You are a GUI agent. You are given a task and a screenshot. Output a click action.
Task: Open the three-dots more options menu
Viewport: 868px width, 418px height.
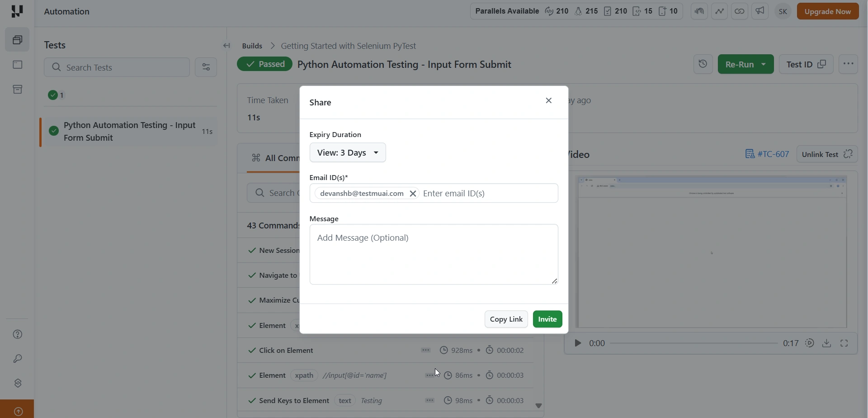point(849,64)
